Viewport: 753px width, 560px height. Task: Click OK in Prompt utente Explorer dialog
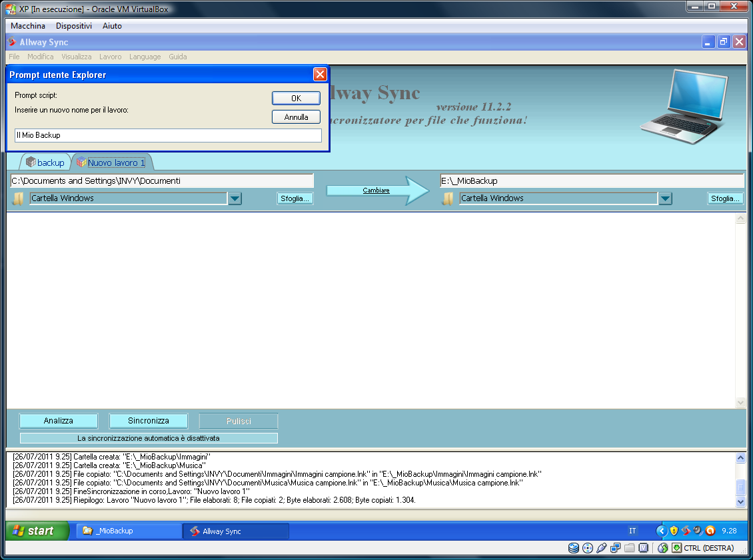pos(296,98)
